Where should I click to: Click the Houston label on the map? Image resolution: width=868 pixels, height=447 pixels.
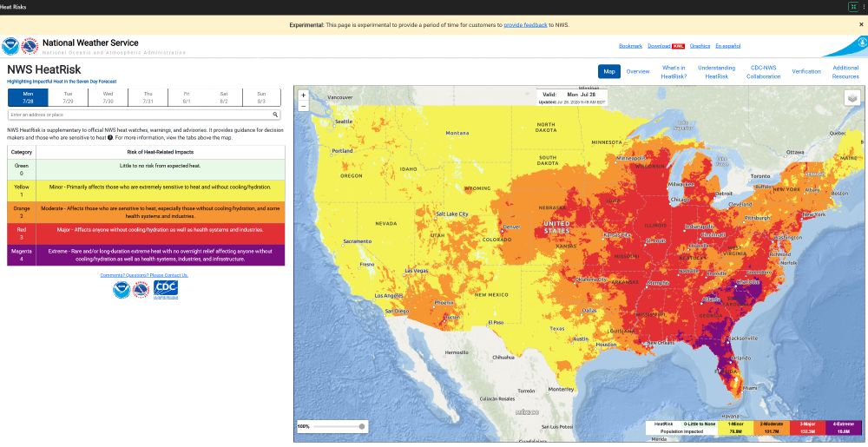pos(606,345)
